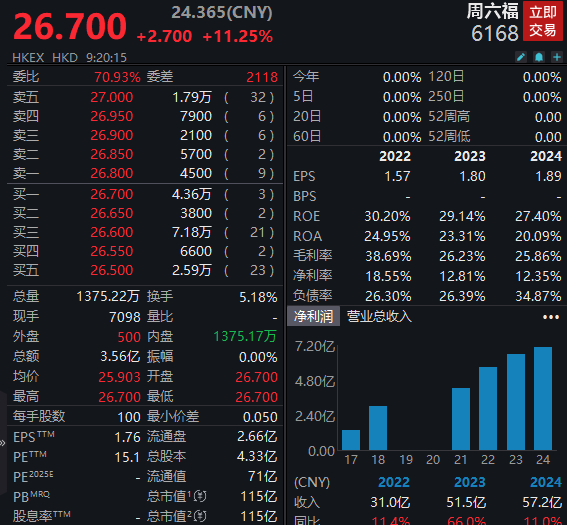Select the 买三 price 26.600
Viewport: 567px width, 525px height.
111,232
